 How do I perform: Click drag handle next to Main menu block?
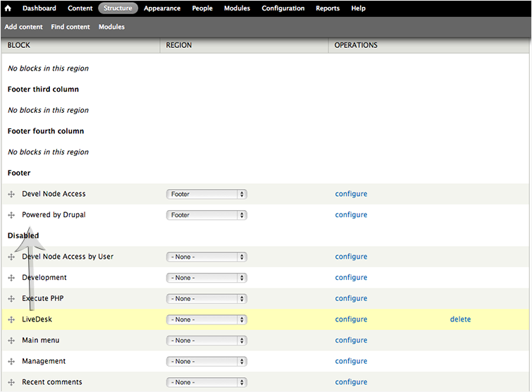click(x=11, y=341)
